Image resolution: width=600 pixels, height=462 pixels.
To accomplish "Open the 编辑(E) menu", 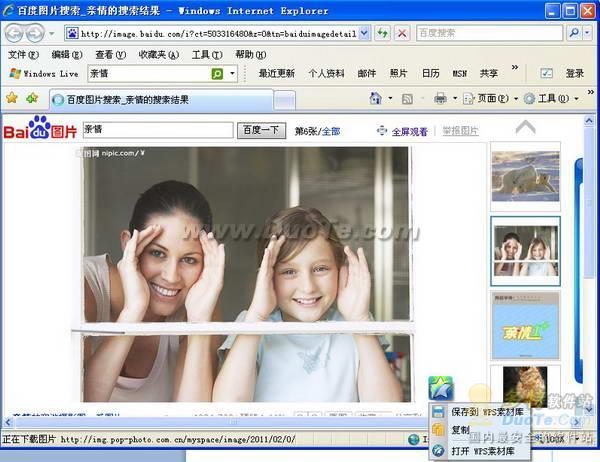I will pyautogui.click(x=67, y=55).
